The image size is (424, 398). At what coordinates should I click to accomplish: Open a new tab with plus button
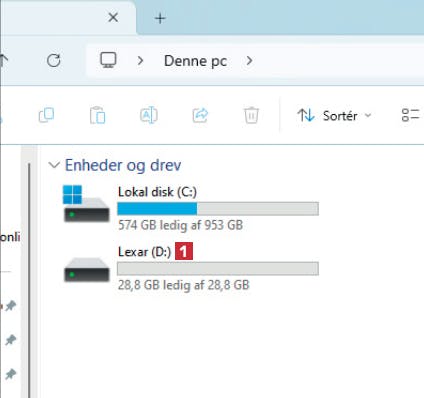pos(160,18)
